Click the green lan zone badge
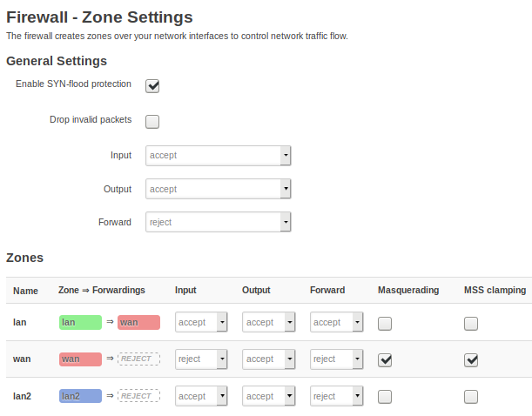The image size is (532, 416). 80,322
